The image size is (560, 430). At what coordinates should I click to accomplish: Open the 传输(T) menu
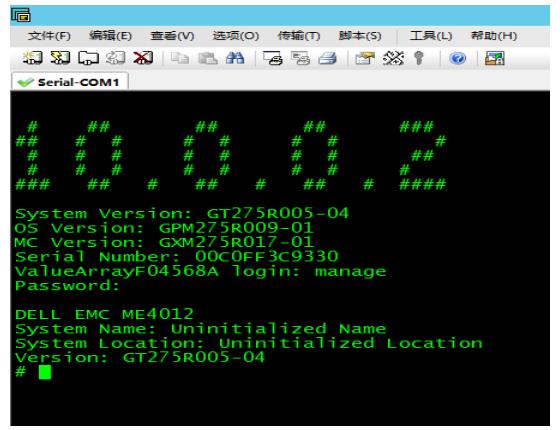coord(299,36)
